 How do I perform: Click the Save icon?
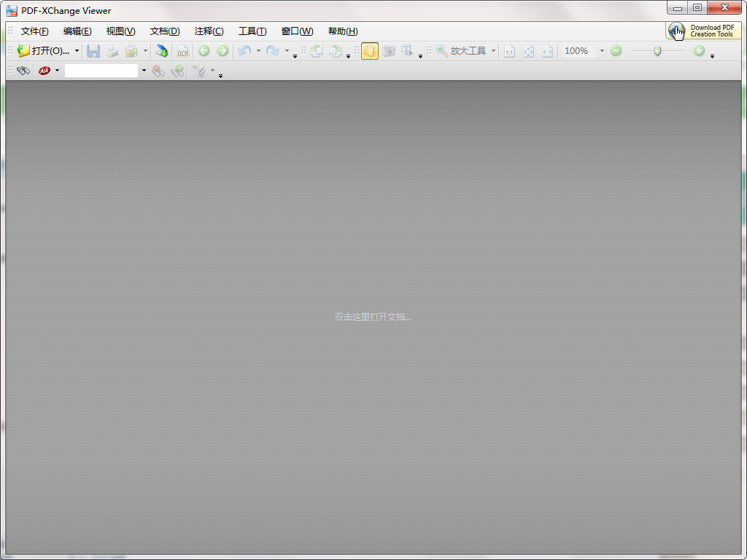click(x=93, y=51)
